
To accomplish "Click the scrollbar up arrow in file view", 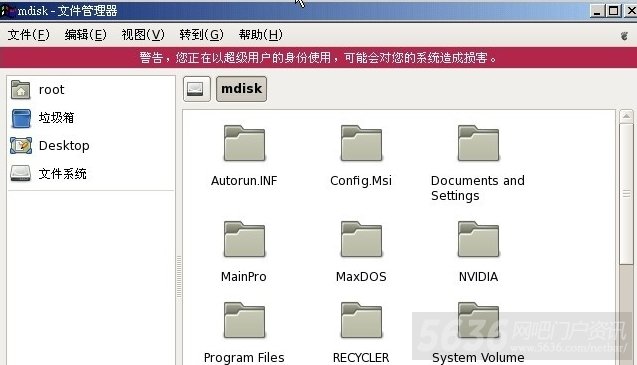I will pos(626,116).
